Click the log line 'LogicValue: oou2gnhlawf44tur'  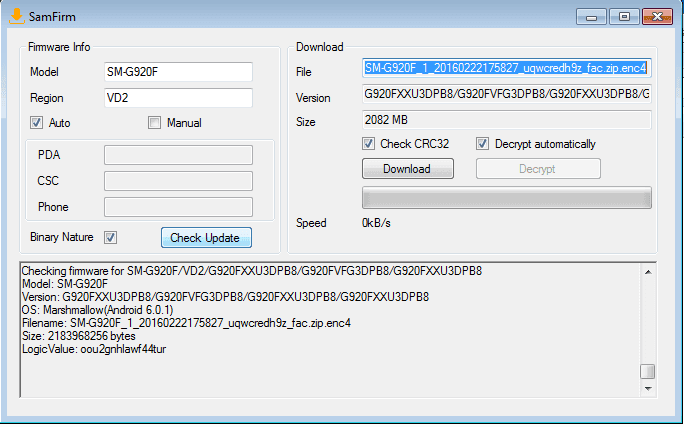(94, 349)
